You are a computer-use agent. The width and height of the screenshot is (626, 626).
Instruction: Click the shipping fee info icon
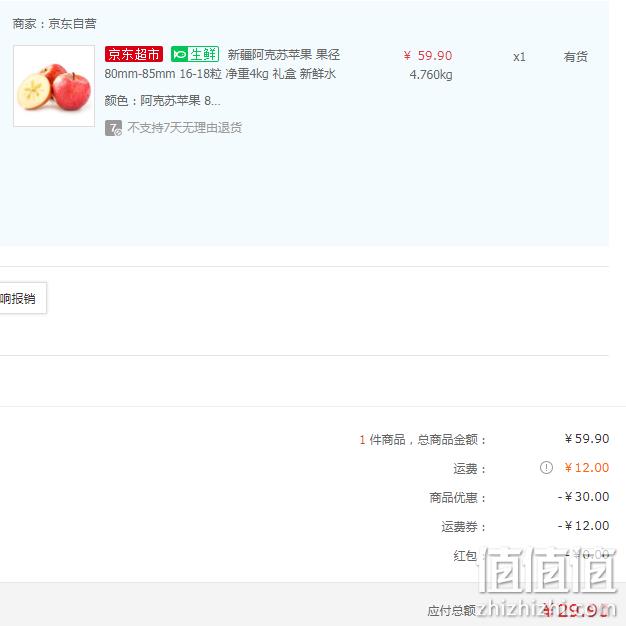point(546,468)
